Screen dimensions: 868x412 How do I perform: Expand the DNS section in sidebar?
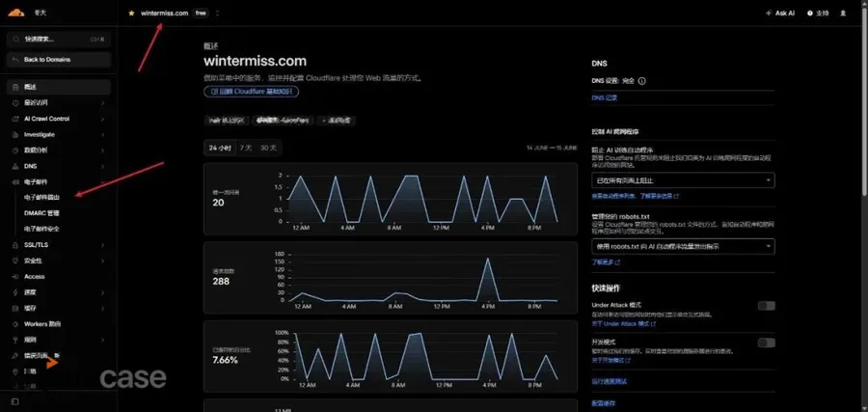pyautogui.click(x=103, y=166)
